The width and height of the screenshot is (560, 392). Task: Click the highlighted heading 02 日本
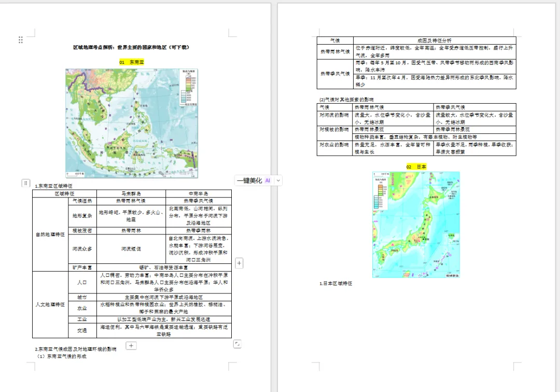point(416,167)
